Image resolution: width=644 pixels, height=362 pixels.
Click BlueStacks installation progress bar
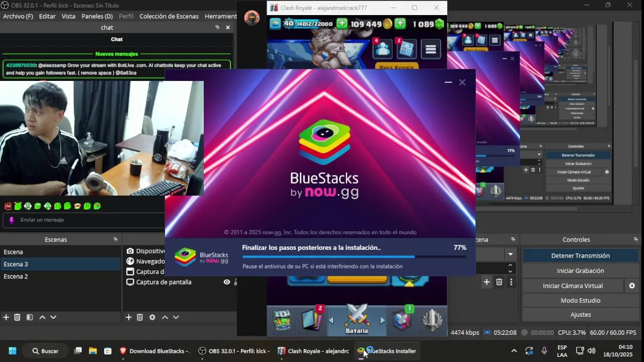[354, 257]
